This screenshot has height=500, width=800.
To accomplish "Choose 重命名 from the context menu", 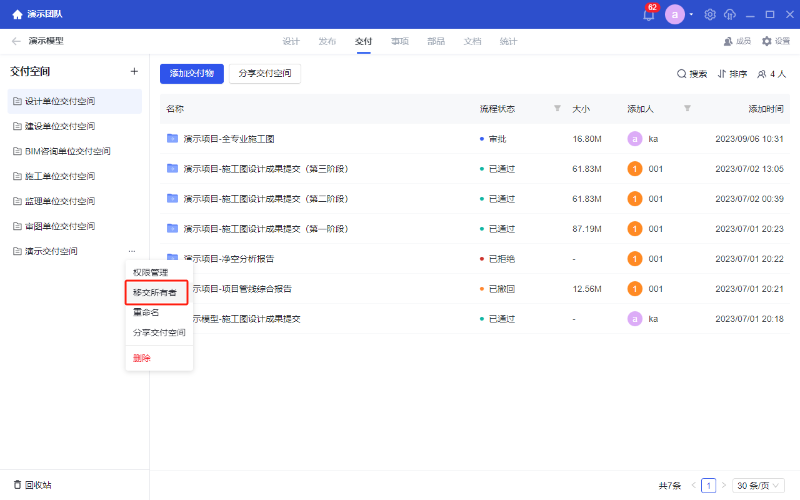I will pos(146,312).
